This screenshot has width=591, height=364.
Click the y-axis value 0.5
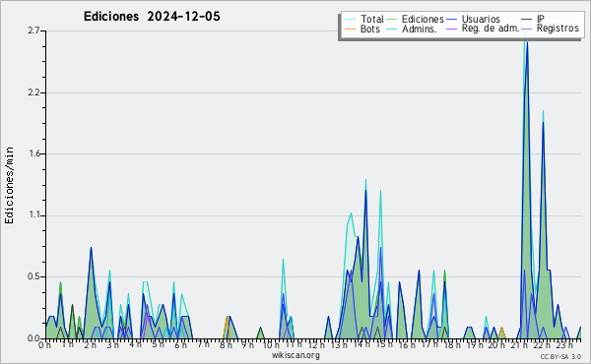point(33,276)
